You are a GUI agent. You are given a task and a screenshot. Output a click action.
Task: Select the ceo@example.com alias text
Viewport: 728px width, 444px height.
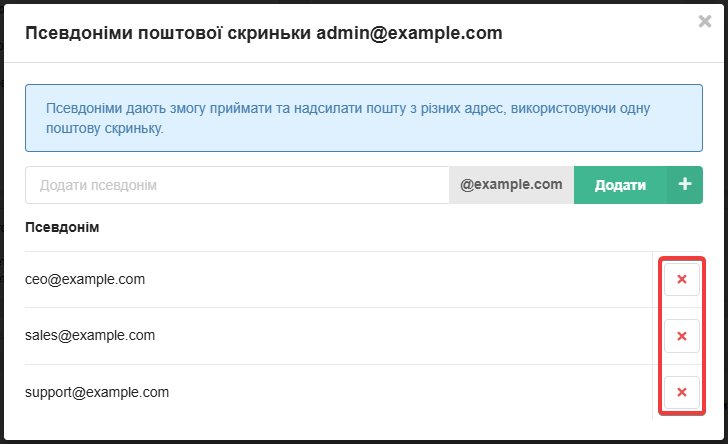click(x=85, y=280)
